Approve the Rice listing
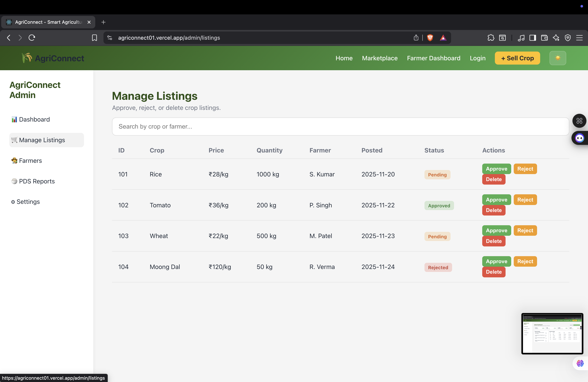The image size is (588, 382). pyautogui.click(x=496, y=169)
